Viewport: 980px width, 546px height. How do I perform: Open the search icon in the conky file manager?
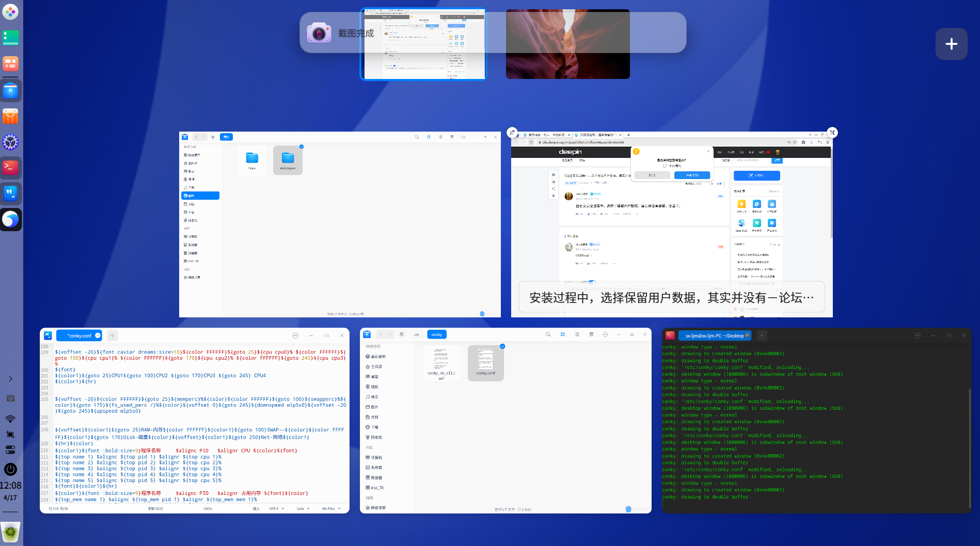[548, 334]
